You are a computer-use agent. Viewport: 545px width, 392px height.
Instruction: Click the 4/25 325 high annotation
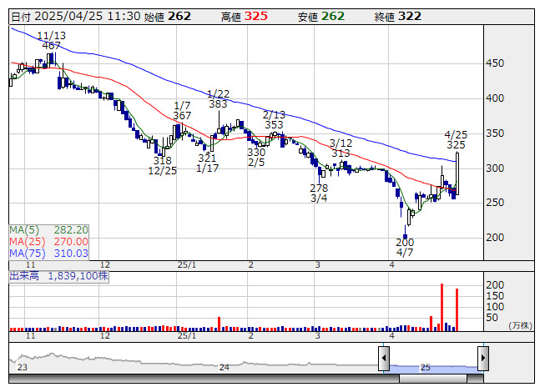[456, 139]
